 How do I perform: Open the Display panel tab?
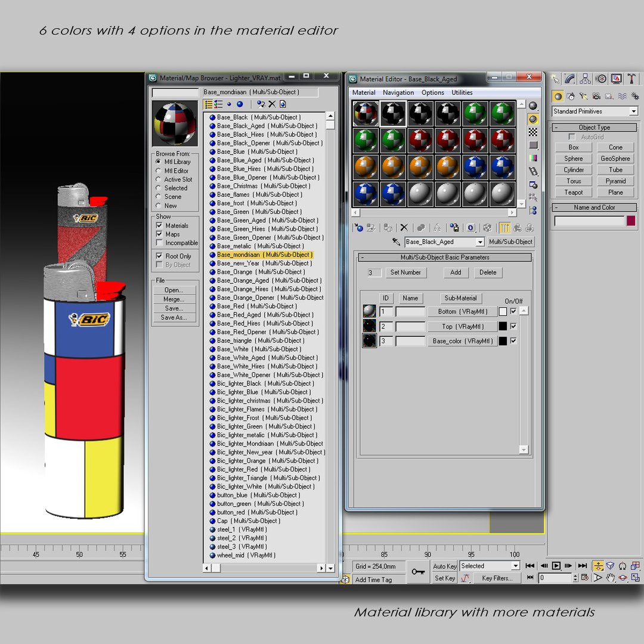pos(616,79)
